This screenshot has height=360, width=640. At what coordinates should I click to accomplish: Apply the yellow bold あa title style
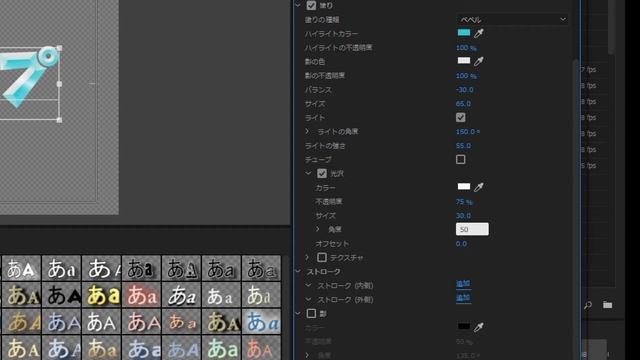click(101, 295)
